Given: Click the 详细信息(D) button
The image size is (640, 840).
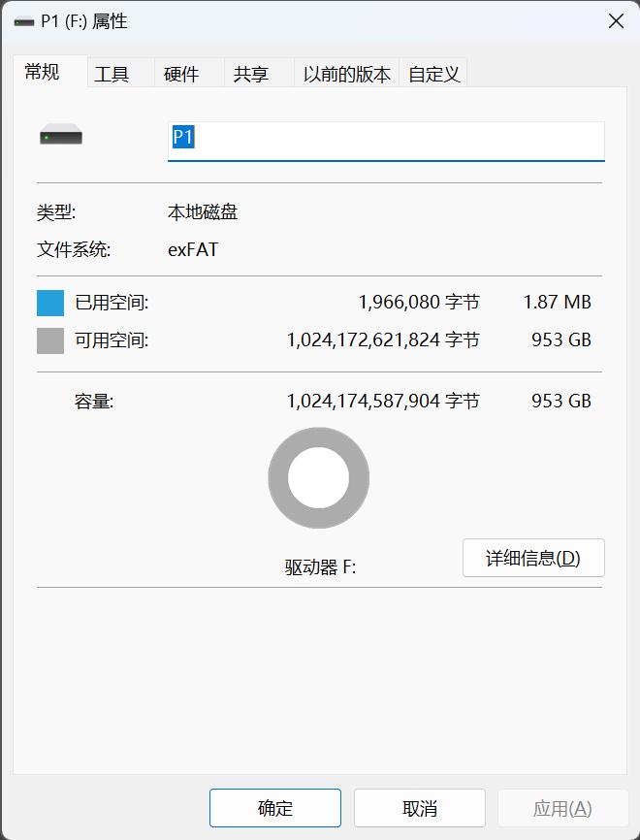Looking at the screenshot, I should [x=533, y=558].
